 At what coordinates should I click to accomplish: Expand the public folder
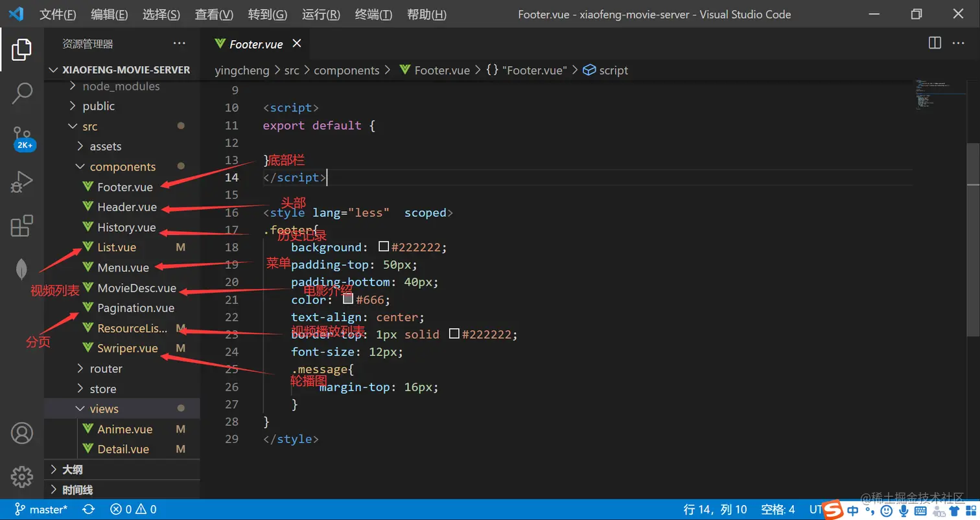(x=122, y=106)
